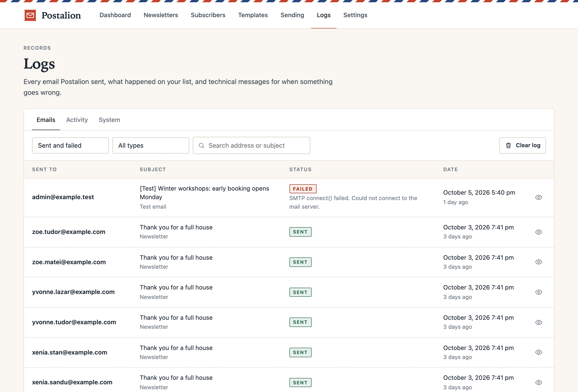Click the SENT badge for xenia.sandu@example.com
This screenshot has width=578, height=392.
coord(301,383)
